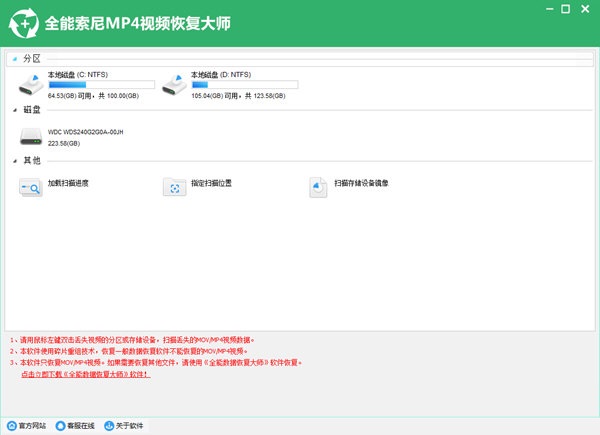Select local disk C: drive icon
600x435 pixels.
tap(31, 85)
